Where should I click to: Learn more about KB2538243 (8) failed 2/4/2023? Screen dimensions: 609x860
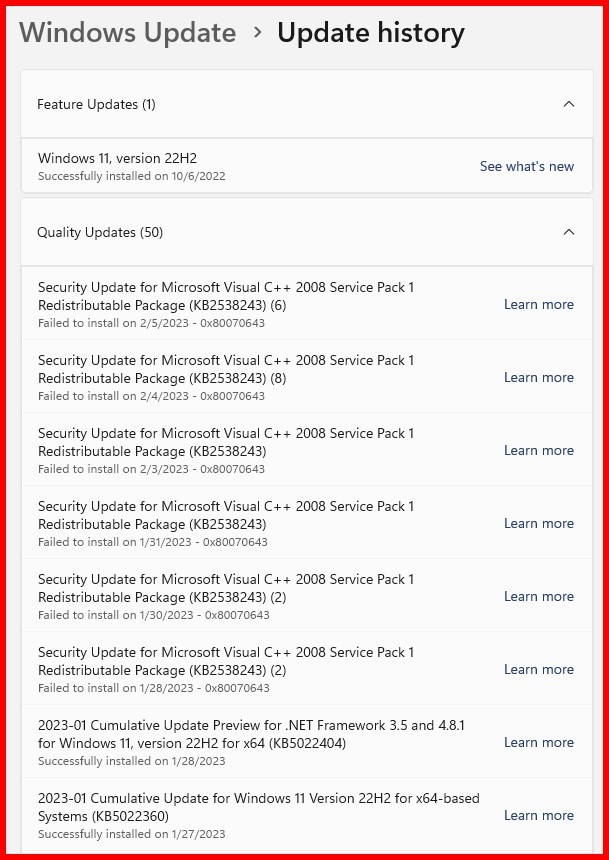[539, 377]
